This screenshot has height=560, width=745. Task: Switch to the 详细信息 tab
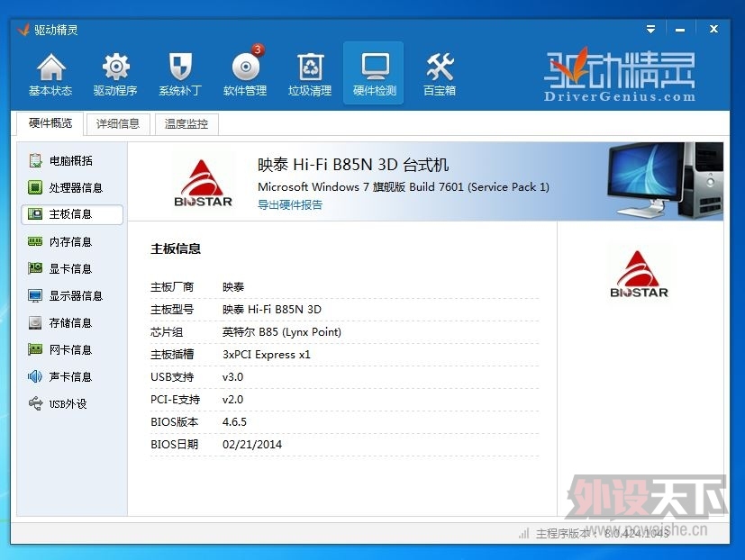118,124
